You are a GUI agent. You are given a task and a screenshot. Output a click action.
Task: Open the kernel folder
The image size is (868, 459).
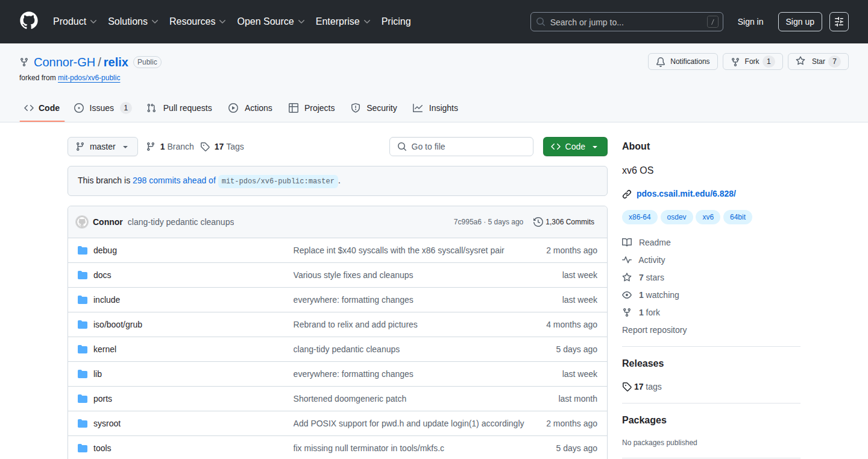(x=105, y=349)
